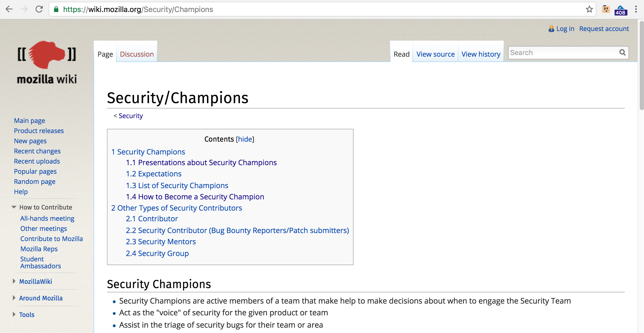This screenshot has width=644, height=333.
Task: Click the browser forward arrow
Action: click(24, 9)
